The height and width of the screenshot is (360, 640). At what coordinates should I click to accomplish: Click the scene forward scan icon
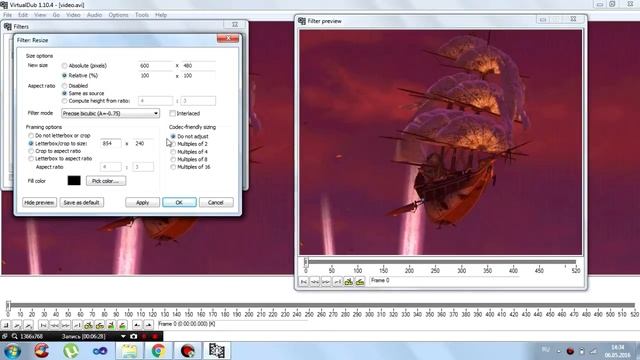click(122, 325)
